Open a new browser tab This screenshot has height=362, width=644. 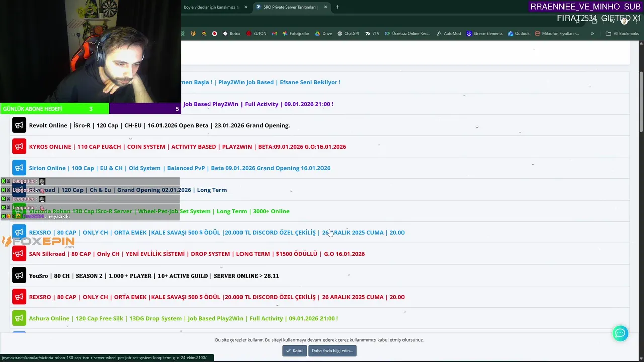337,7
